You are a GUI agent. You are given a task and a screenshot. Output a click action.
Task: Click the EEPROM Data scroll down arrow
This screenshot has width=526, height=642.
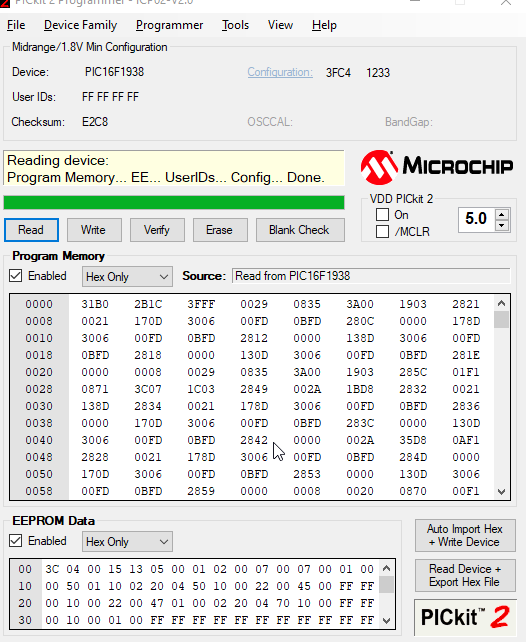point(386,621)
